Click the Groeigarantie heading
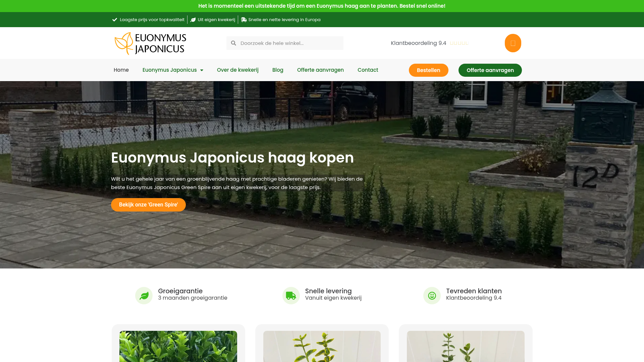This screenshot has height=362, width=644. (180, 291)
